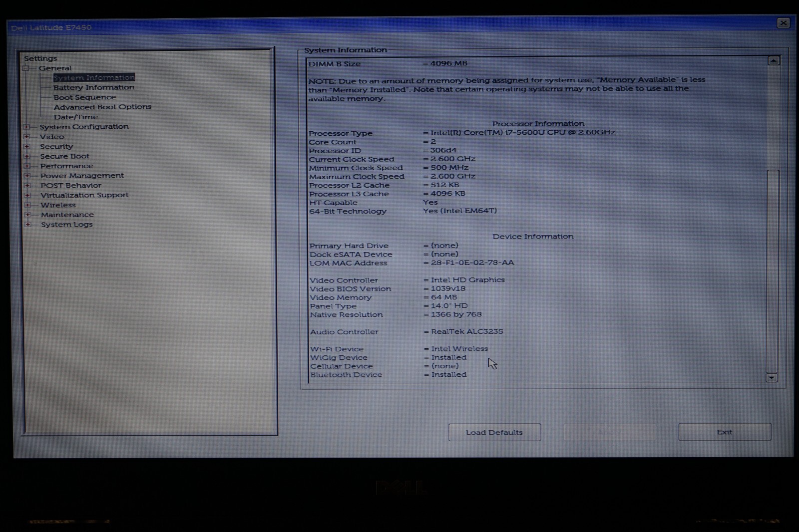Screen dimensions: 799x532
Task: Select the System Configuration label
Action: tap(84, 127)
